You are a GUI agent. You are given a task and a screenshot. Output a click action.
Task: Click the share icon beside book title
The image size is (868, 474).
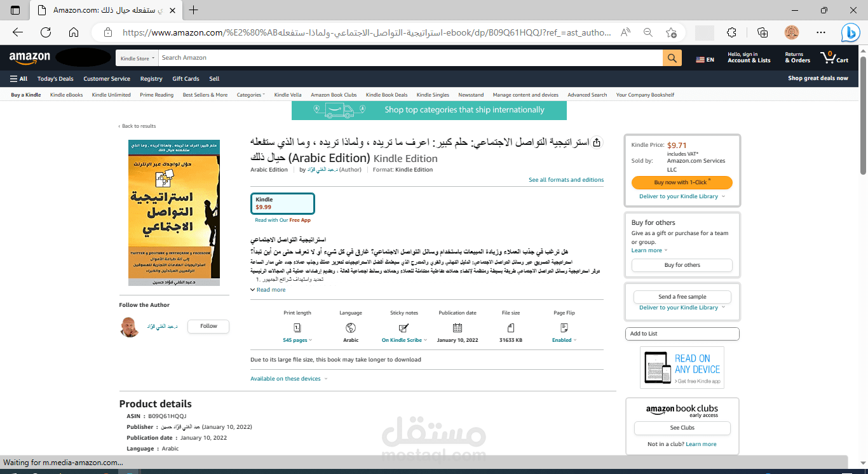[x=596, y=142]
